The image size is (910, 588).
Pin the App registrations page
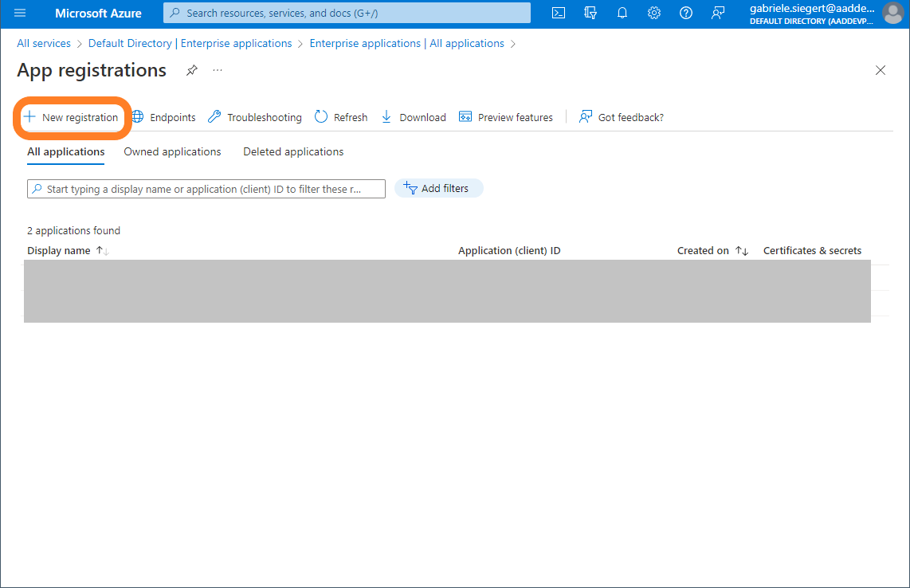click(x=191, y=70)
